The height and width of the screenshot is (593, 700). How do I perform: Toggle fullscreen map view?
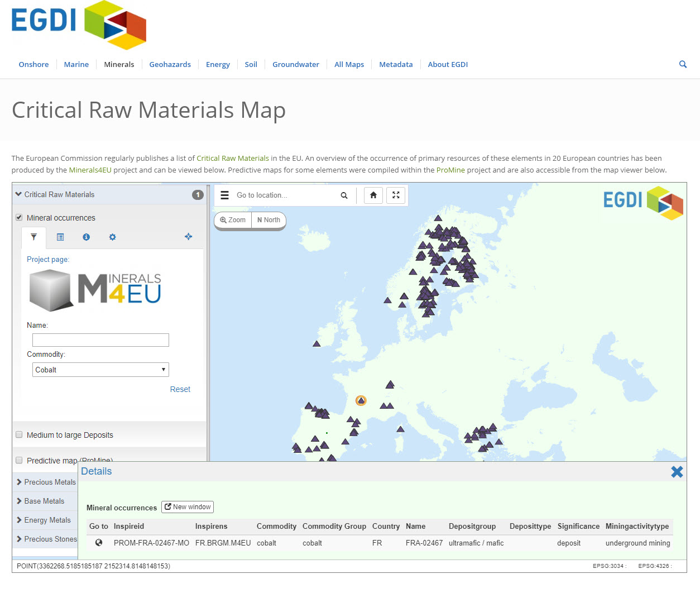point(396,195)
